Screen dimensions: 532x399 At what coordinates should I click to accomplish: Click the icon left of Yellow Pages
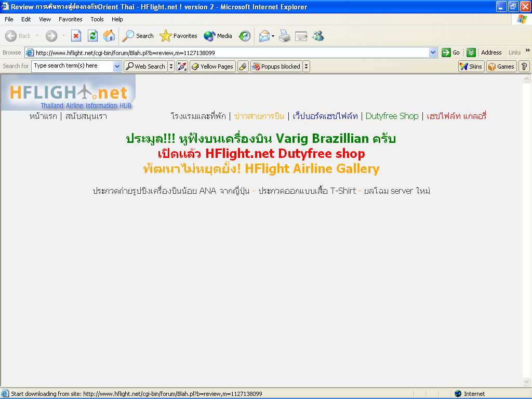pos(182,66)
